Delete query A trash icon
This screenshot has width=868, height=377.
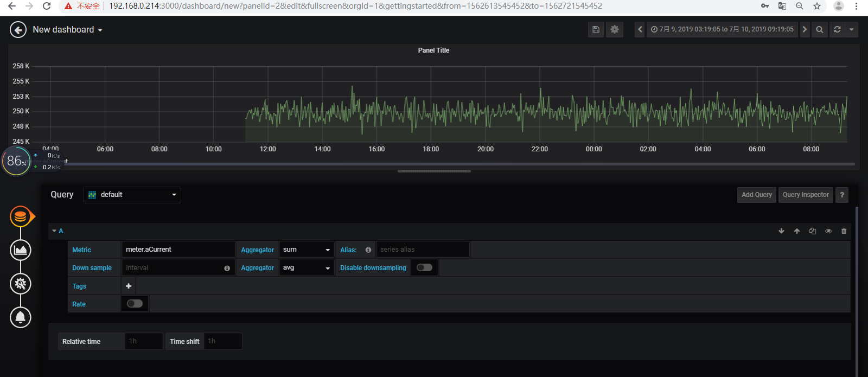pos(844,231)
